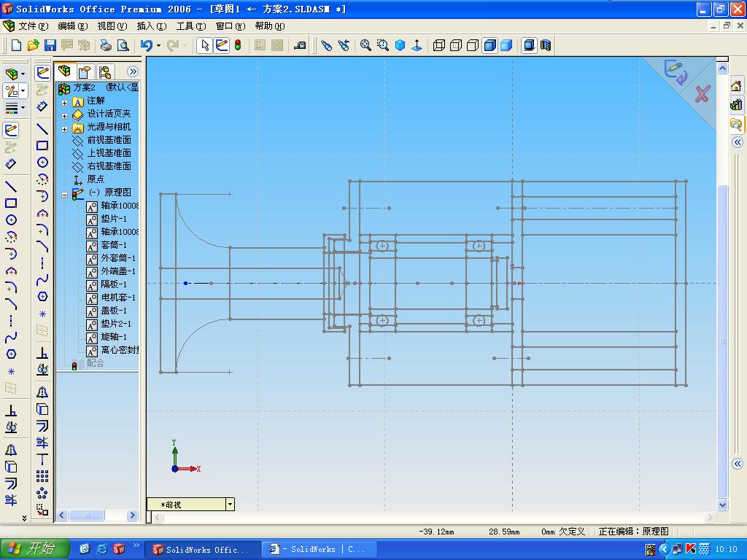Open the 文件(F) menu
747x560 pixels.
[34, 26]
